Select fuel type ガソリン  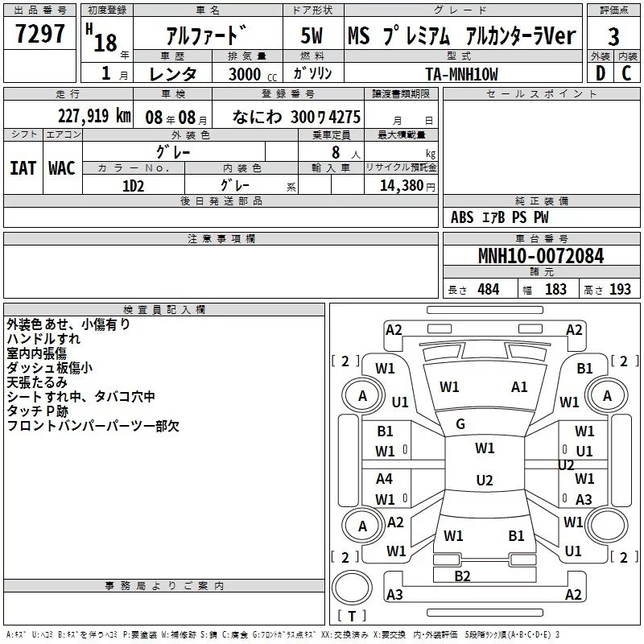click(312, 73)
